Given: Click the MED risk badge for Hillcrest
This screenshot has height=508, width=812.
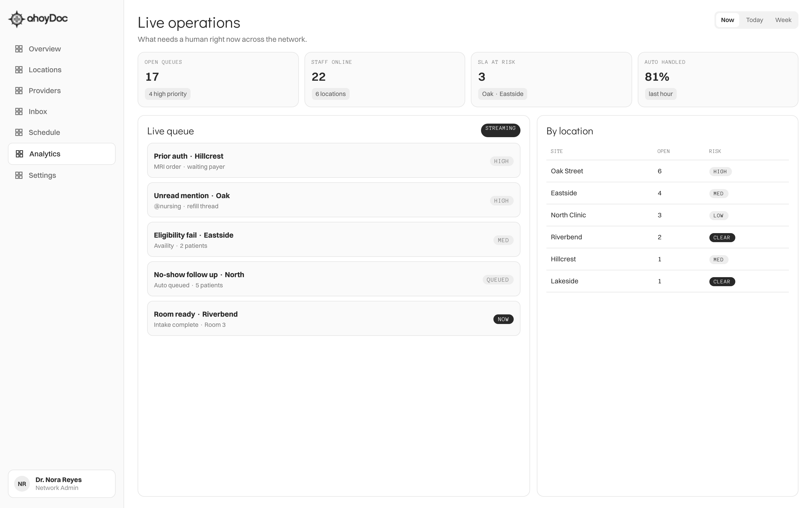Looking at the screenshot, I should click(718, 260).
